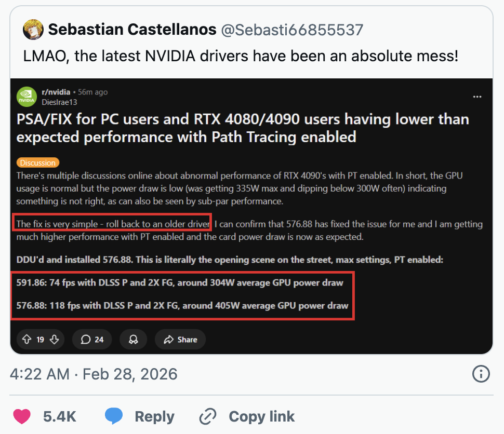
Task: Click the Reddit Share button
Action: coord(180,340)
